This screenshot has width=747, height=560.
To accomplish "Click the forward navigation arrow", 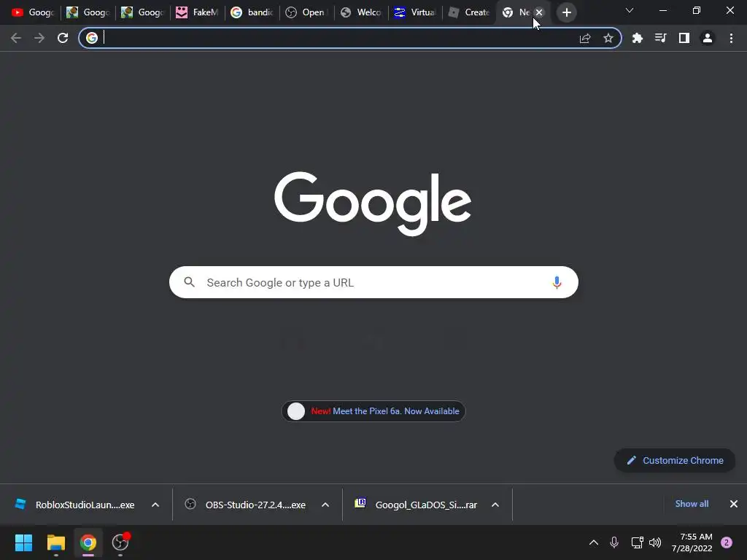I will 39,38.
